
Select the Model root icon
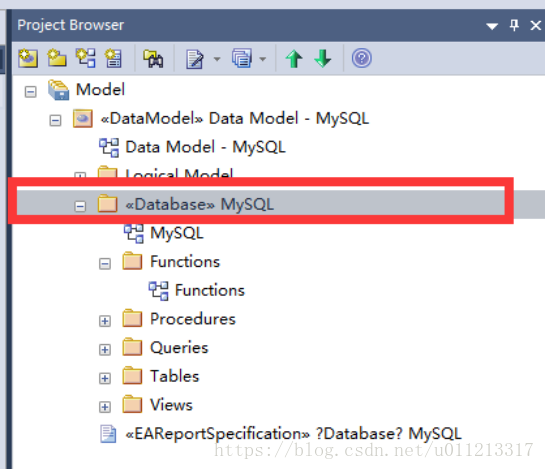(x=58, y=90)
